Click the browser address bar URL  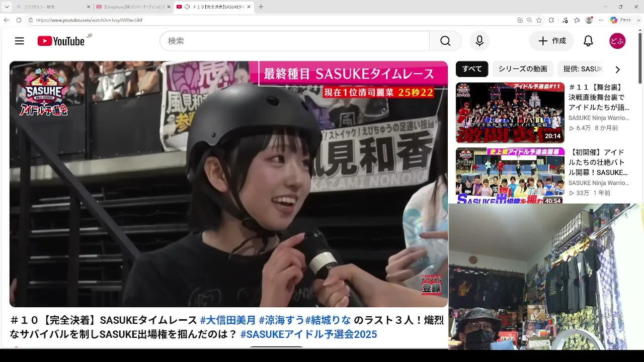pyautogui.click(x=89, y=20)
